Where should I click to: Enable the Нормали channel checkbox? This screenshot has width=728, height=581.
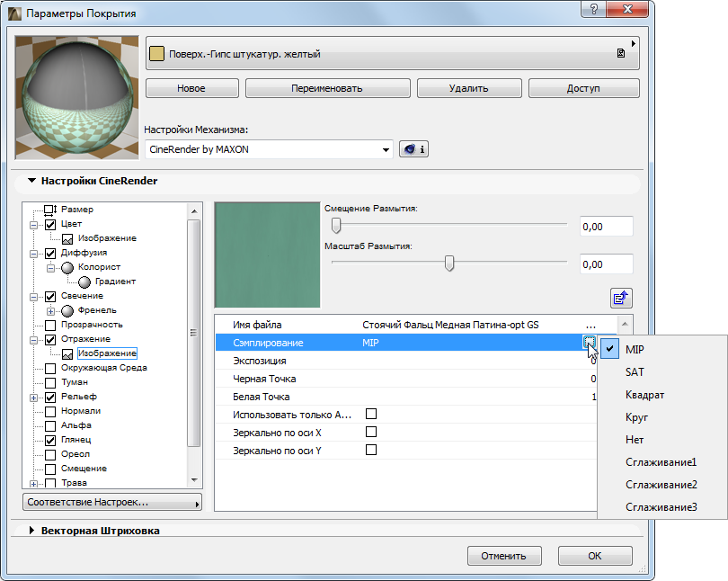(x=50, y=412)
